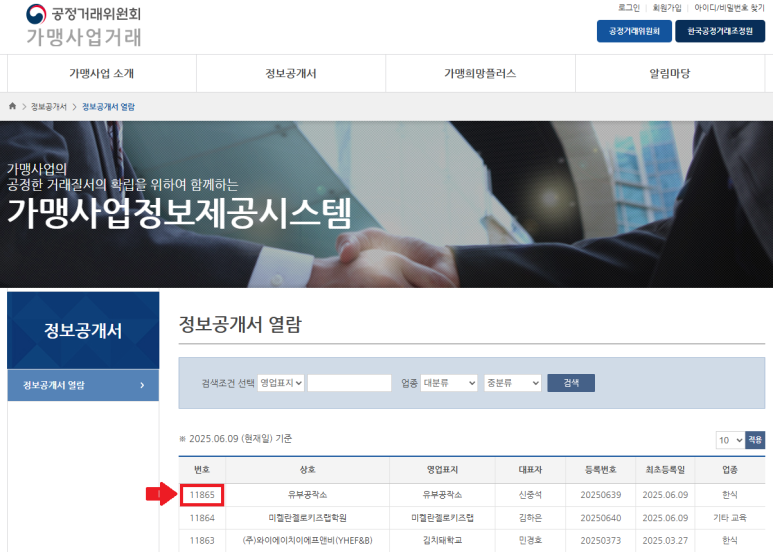The image size is (773, 552).
Task: Click the 정보공개서 sidebar heading
Action: pyautogui.click(x=83, y=330)
